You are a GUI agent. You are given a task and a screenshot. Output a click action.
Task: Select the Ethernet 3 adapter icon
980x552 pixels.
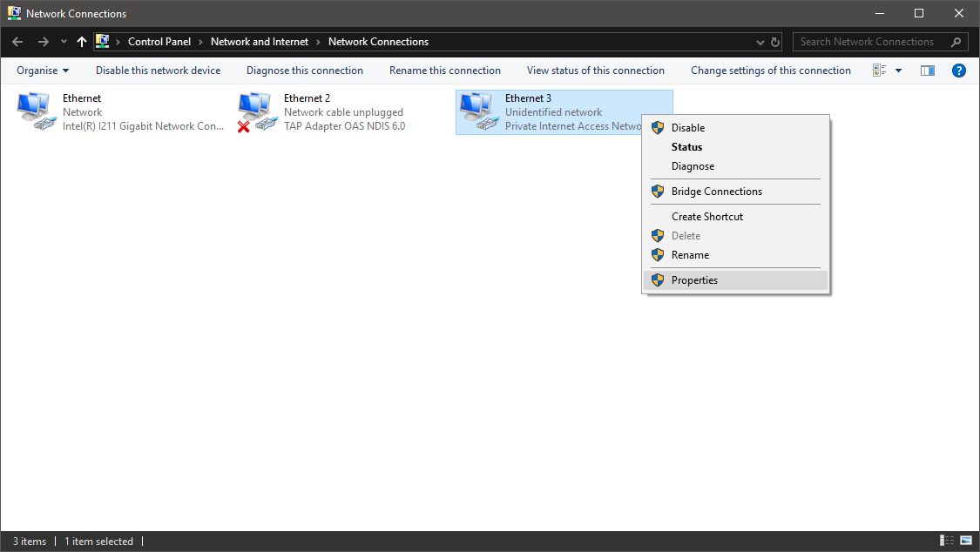(x=478, y=111)
